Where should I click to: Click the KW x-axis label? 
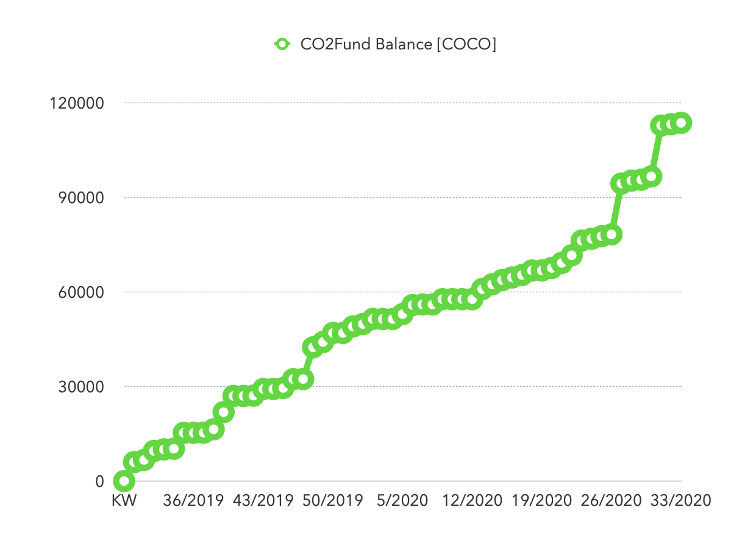click(x=124, y=501)
